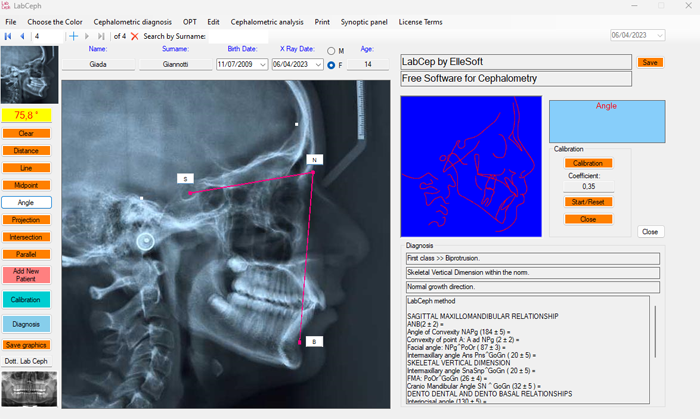Delete record with red X icon
The width and height of the screenshot is (700, 419).
[x=134, y=36]
